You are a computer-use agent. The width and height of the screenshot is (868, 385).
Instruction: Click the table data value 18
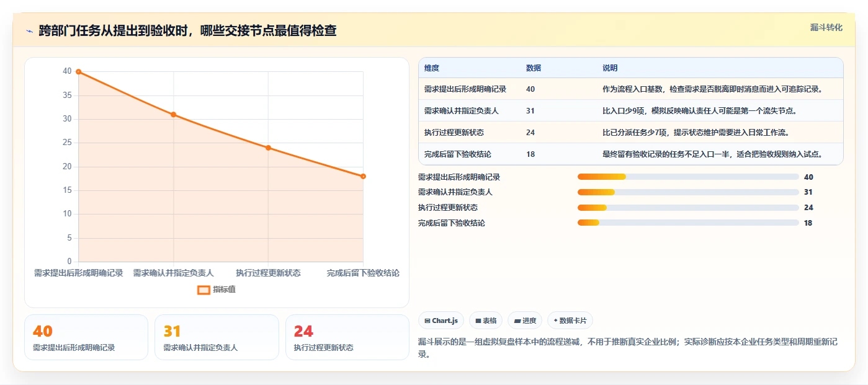pyautogui.click(x=530, y=154)
